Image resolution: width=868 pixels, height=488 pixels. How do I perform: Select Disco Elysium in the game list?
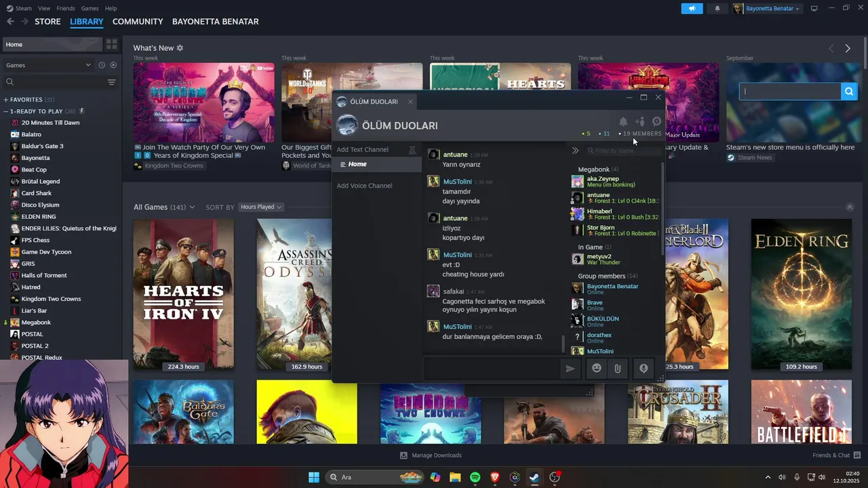click(40, 205)
